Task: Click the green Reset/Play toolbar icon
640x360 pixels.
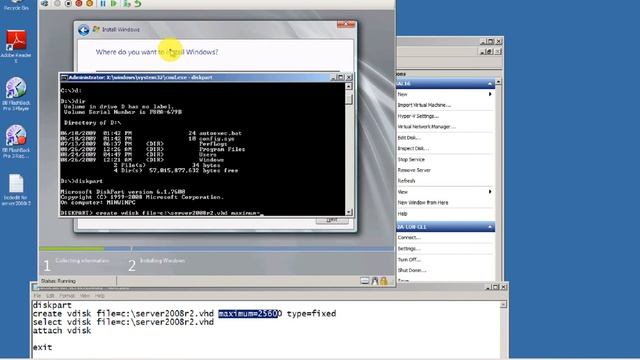Action: (x=114, y=3)
